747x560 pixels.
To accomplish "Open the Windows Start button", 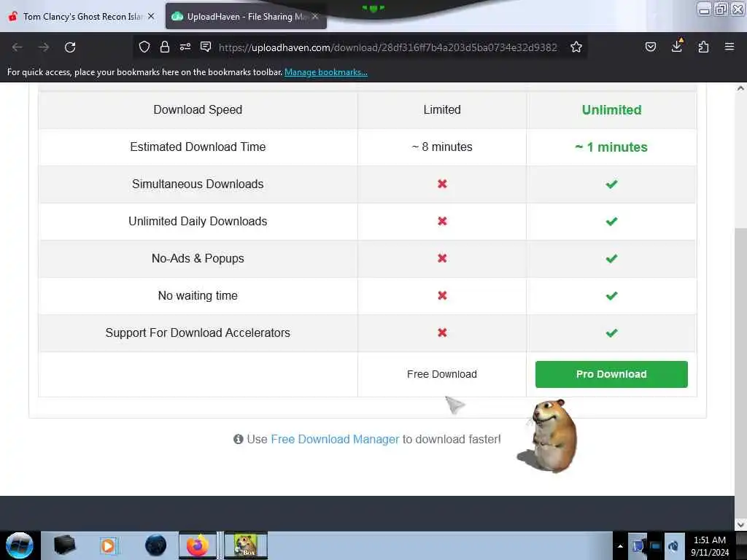I will click(x=20, y=545).
